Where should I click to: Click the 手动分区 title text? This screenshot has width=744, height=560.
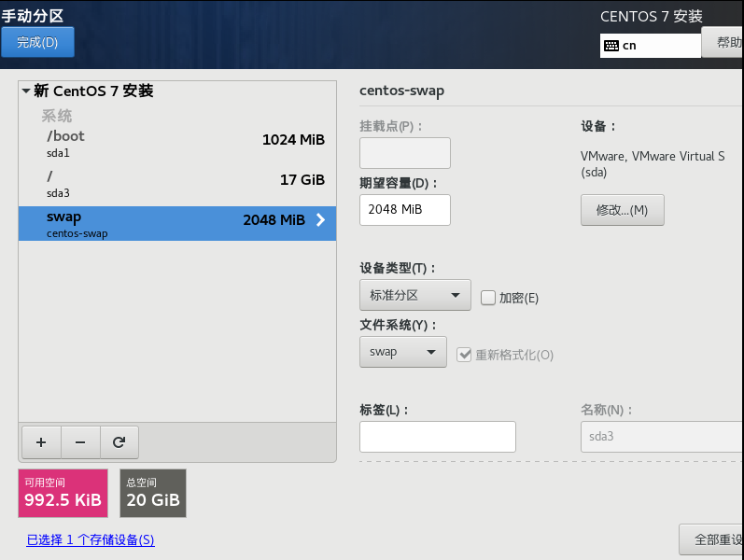tap(33, 16)
